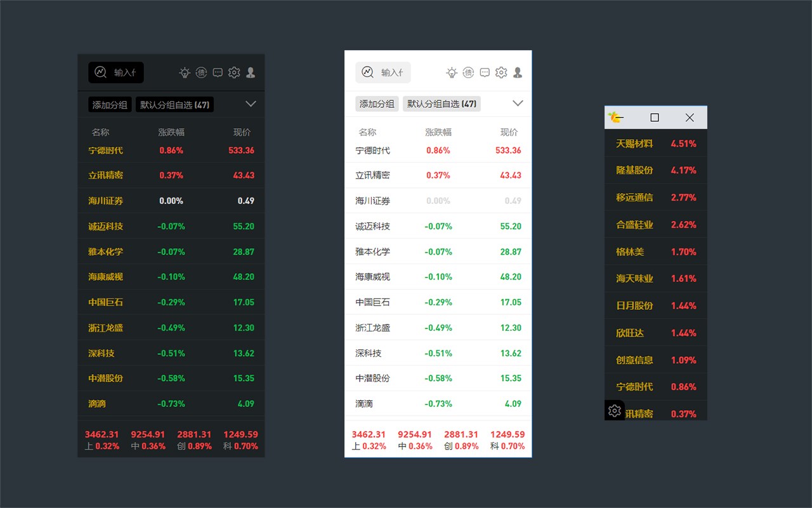Expand group list chevron in light panel
Image resolution: width=812 pixels, height=508 pixels.
click(518, 104)
